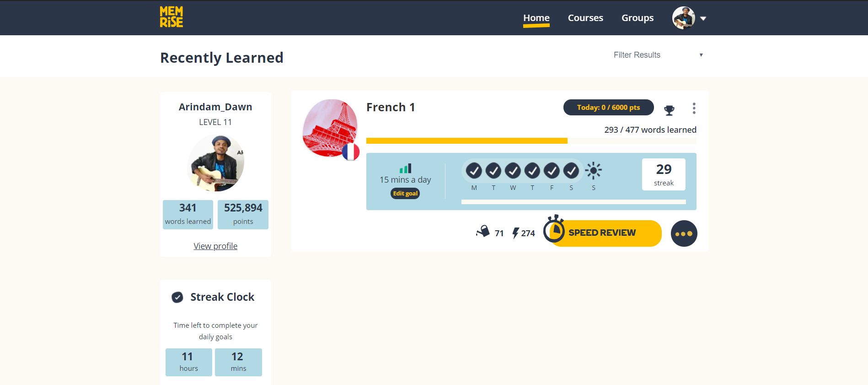Click the Speed Review stopwatch icon

point(554,228)
